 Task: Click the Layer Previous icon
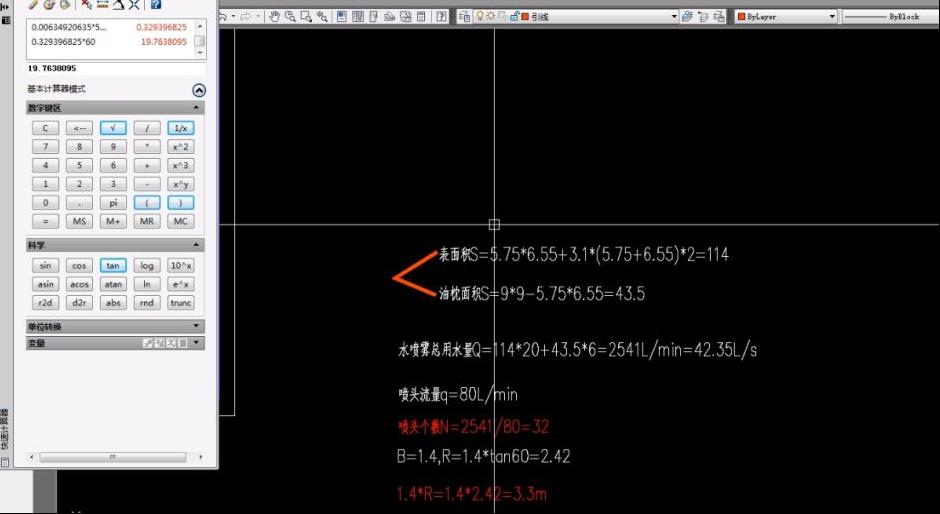[703, 17]
